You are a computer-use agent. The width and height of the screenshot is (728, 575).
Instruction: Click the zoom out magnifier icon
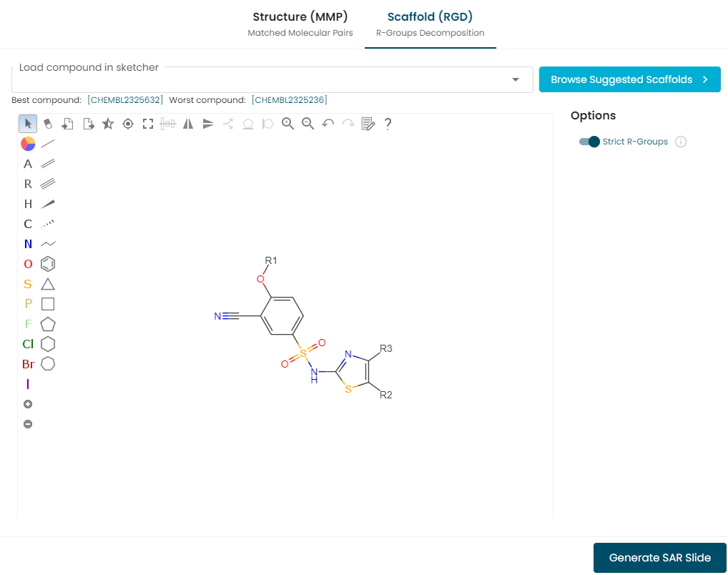(308, 124)
